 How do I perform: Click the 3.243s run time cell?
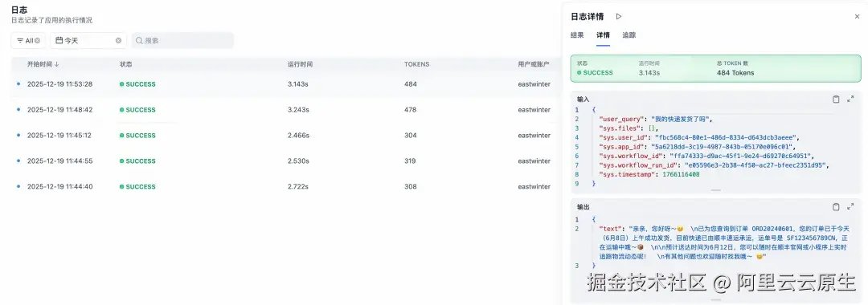click(x=298, y=109)
